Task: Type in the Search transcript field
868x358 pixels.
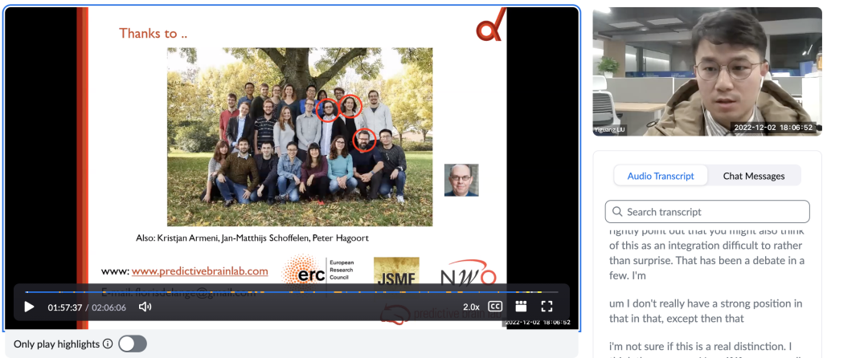Action: click(715, 212)
